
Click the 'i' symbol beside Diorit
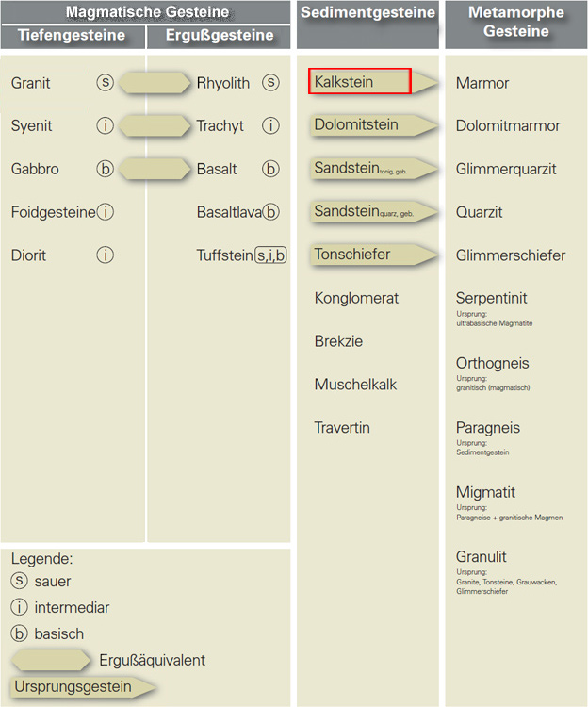pos(105,255)
